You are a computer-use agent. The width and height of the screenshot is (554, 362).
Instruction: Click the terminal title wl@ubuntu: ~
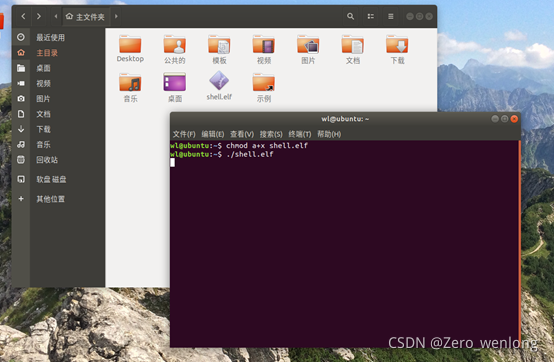(345, 119)
